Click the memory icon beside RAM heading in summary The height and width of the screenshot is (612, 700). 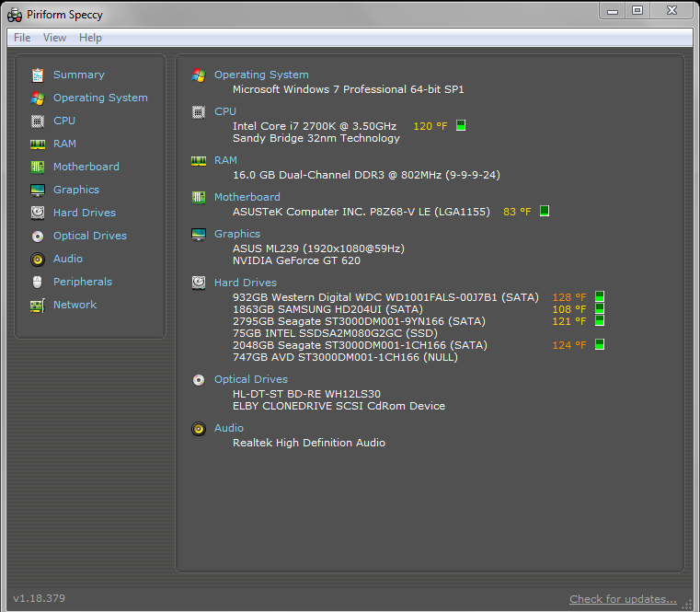pyautogui.click(x=199, y=161)
